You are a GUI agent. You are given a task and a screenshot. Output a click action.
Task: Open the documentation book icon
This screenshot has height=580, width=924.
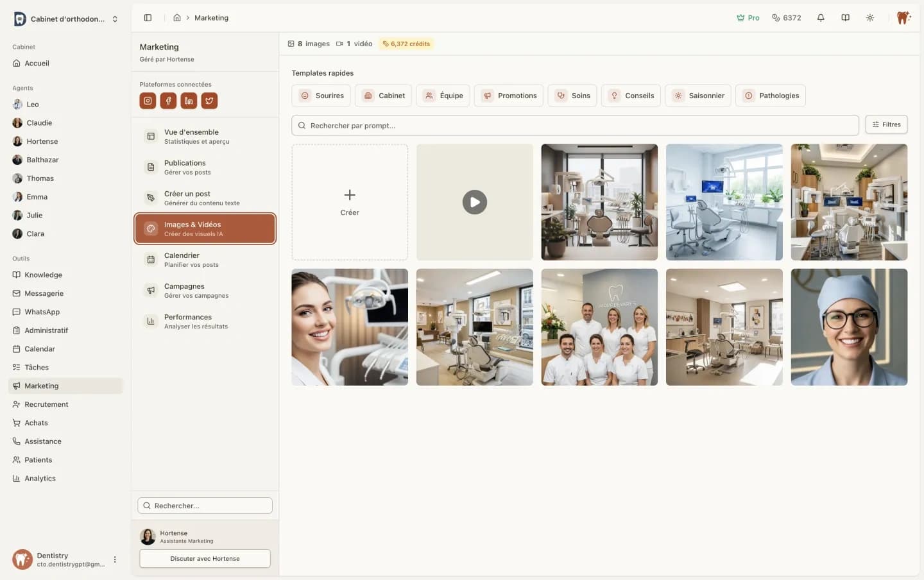tap(845, 18)
